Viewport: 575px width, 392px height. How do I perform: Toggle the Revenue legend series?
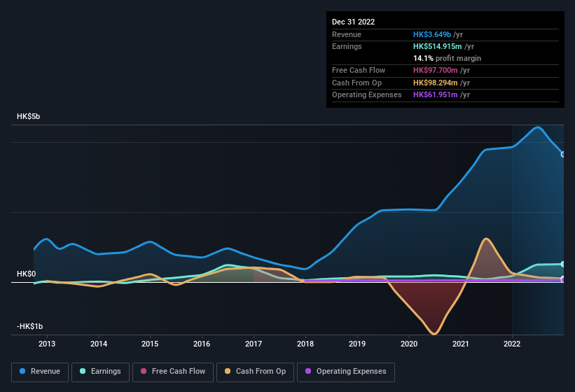[x=40, y=371]
